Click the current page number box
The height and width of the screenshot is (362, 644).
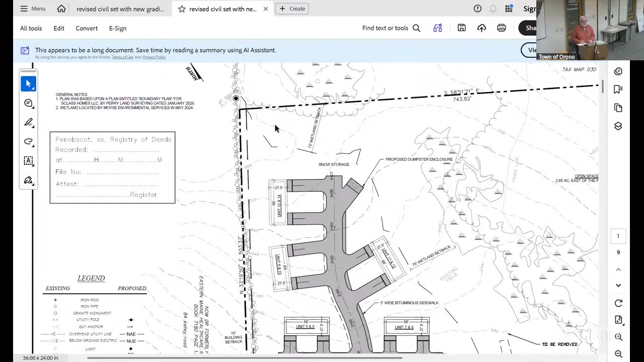[x=618, y=236]
